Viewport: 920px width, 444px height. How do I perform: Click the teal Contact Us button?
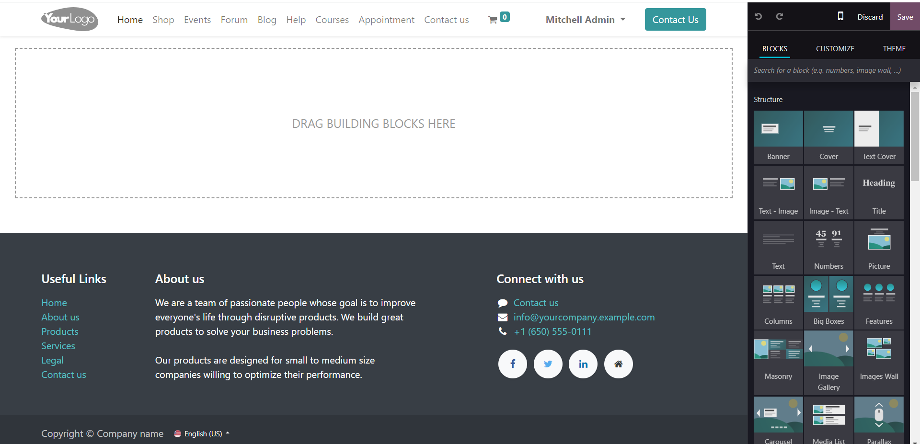point(675,19)
